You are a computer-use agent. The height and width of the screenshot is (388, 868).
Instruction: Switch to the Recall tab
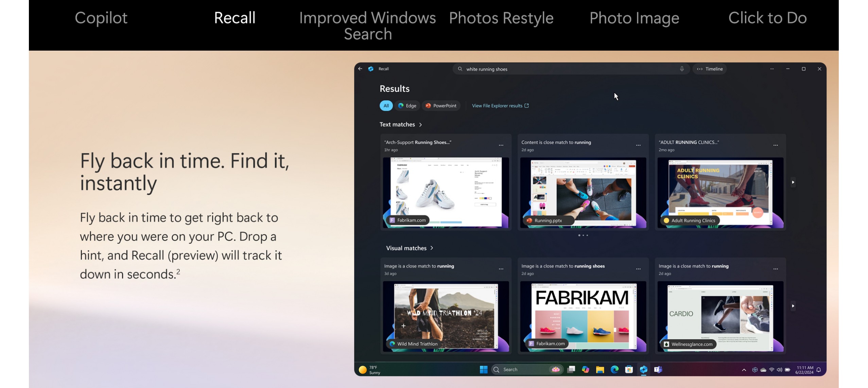coord(235,18)
